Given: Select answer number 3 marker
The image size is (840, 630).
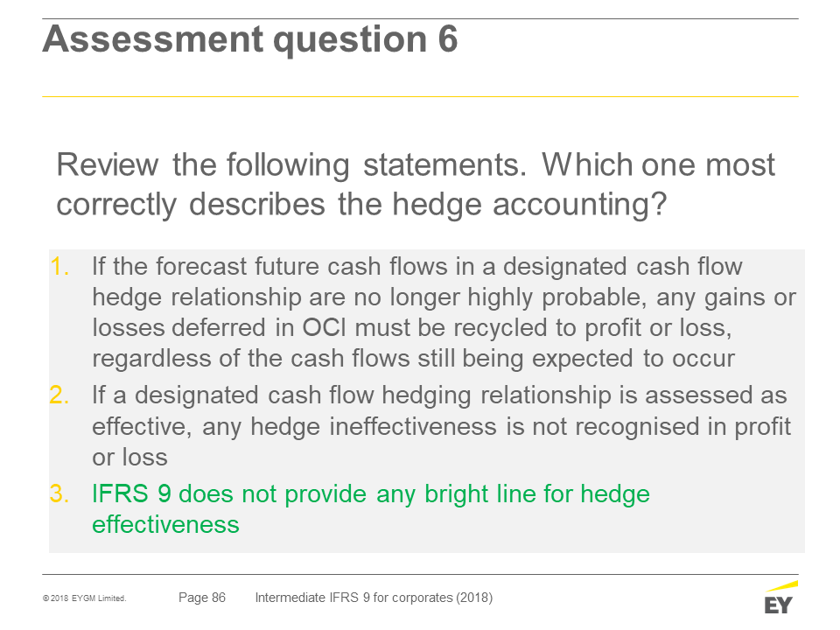Looking at the screenshot, I should coord(59,493).
